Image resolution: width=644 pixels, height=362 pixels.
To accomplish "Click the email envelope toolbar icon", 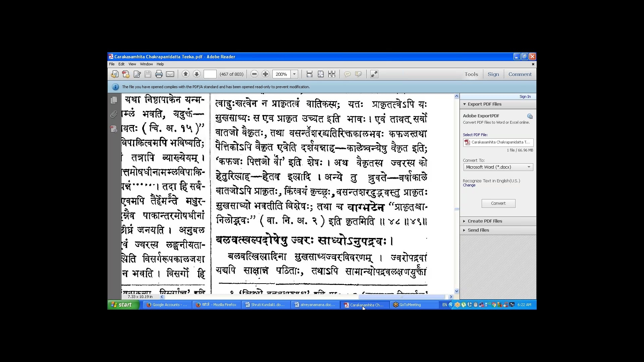I will point(170,74).
